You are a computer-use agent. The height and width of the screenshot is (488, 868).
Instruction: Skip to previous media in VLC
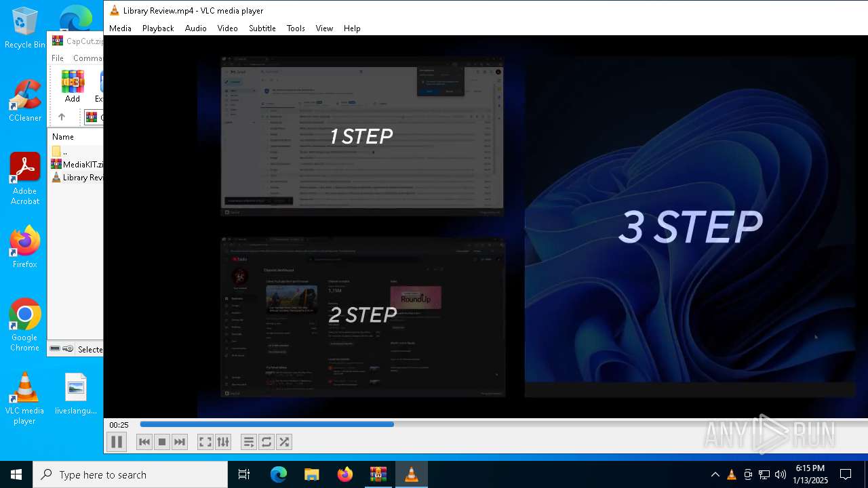(x=144, y=442)
